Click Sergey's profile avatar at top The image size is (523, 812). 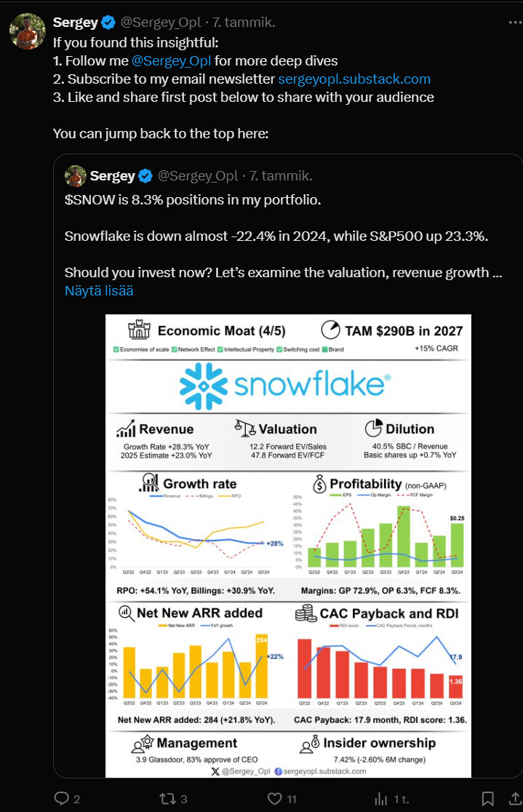[27, 31]
